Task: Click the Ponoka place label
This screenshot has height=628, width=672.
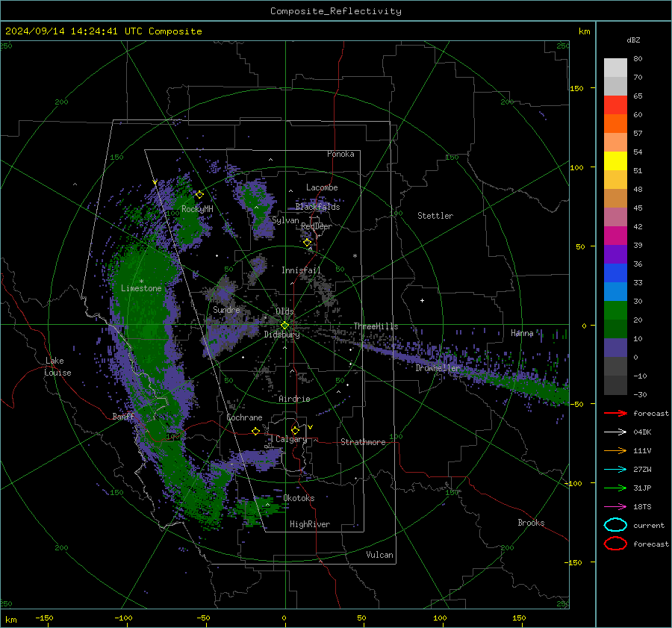Action: point(340,154)
